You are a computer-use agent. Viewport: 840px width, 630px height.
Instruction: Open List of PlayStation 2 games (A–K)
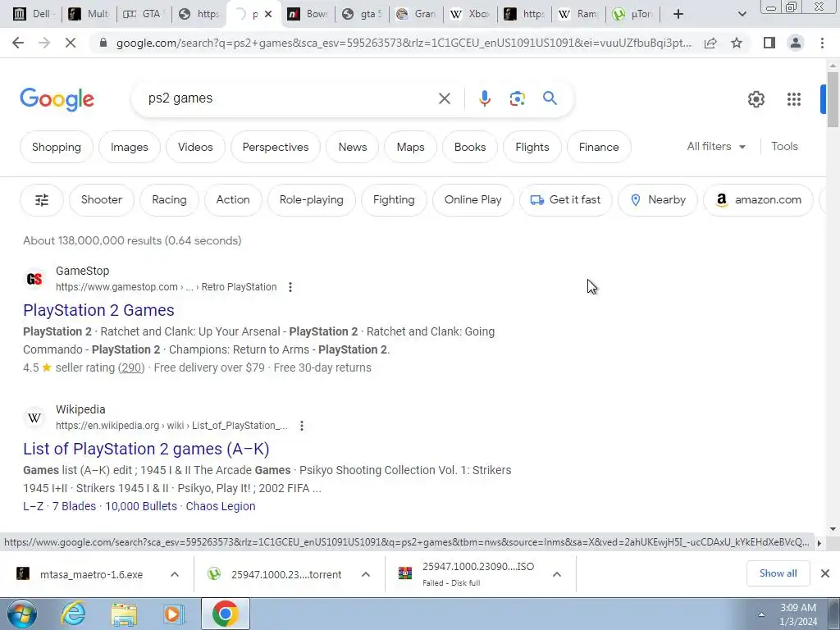[x=146, y=449]
